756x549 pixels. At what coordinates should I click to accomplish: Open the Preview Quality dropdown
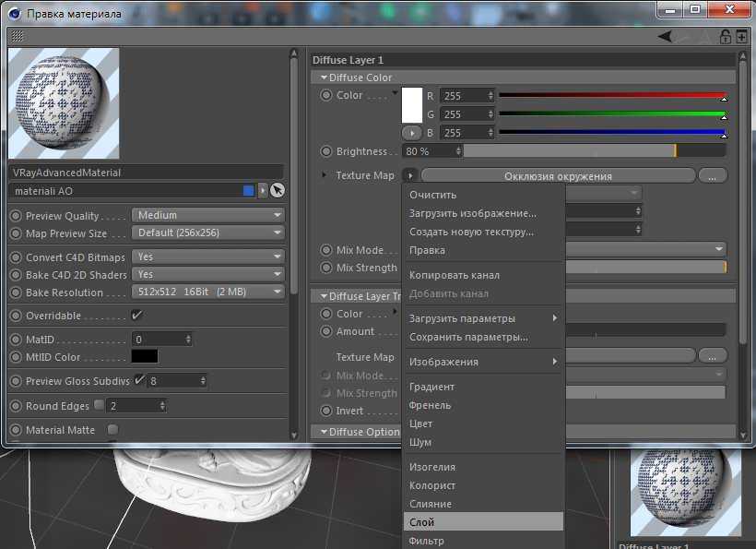(x=207, y=216)
